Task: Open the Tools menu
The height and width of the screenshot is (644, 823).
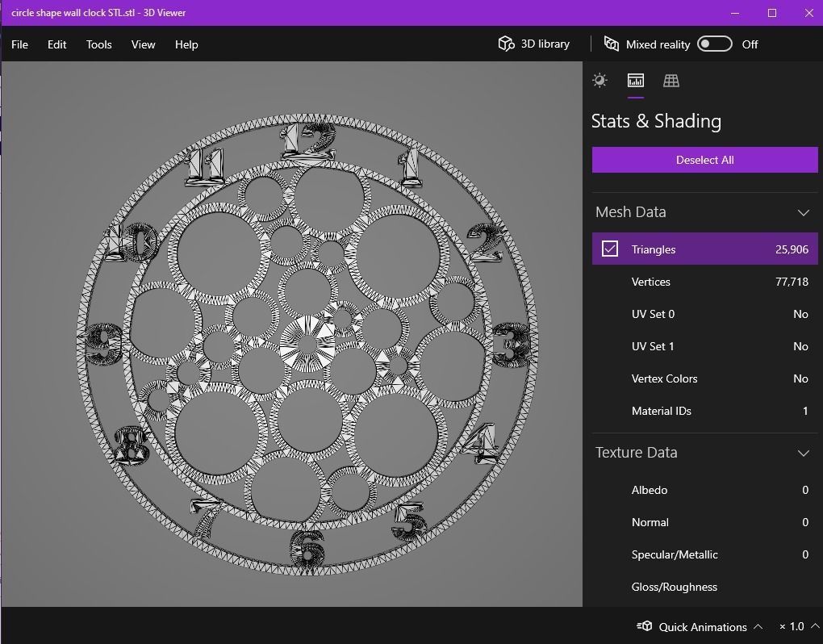Action: tap(98, 44)
